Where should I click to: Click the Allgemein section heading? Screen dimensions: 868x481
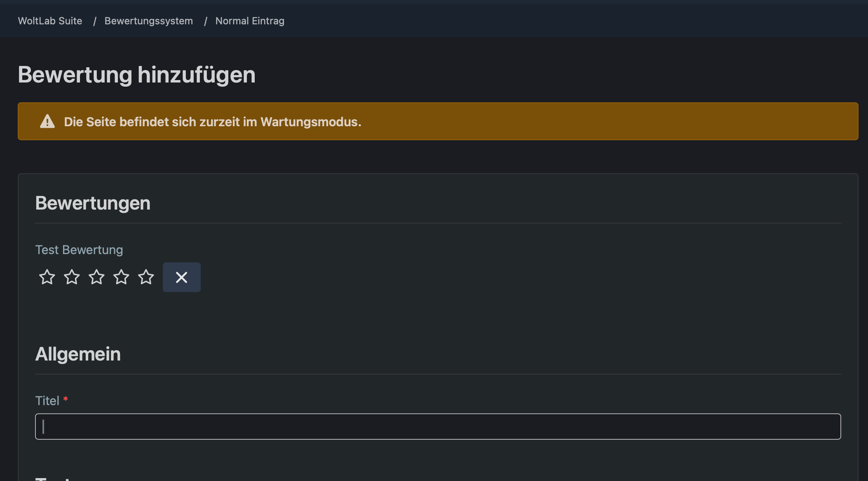78,354
